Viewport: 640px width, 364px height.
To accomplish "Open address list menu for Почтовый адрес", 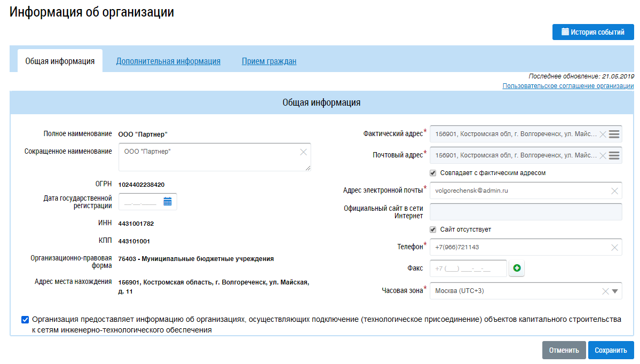I will [614, 155].
